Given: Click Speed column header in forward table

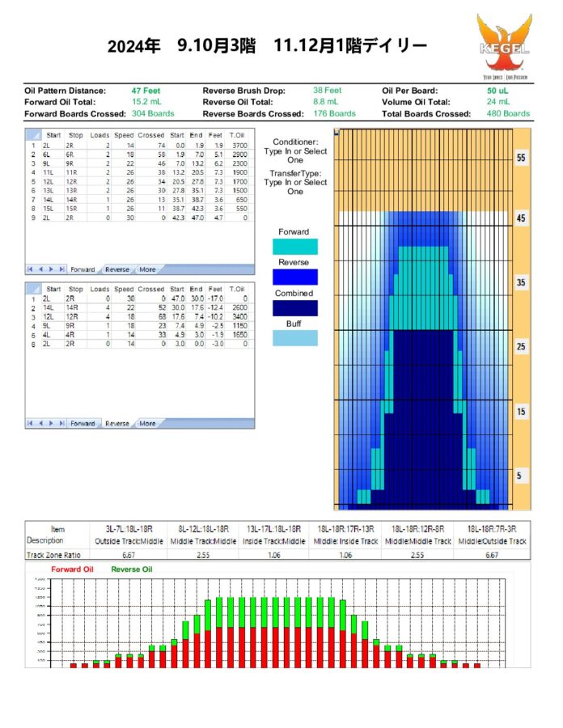Looking at the screenshot, I should (124, 135).
